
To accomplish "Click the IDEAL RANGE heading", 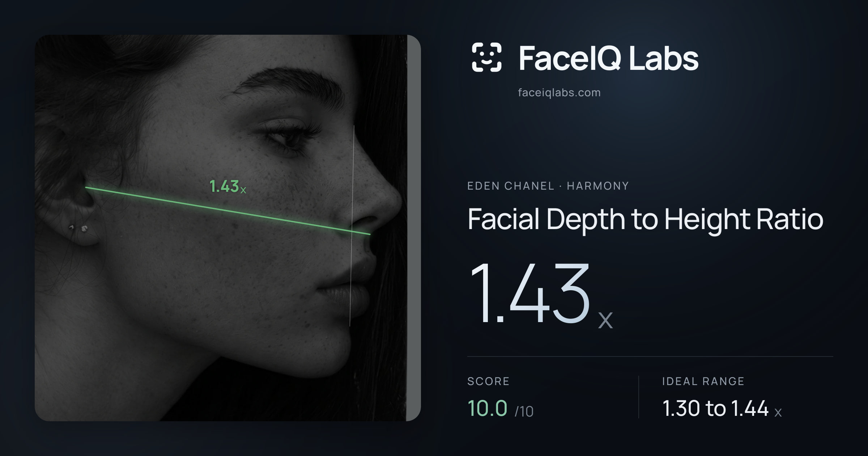I will 703,381.
